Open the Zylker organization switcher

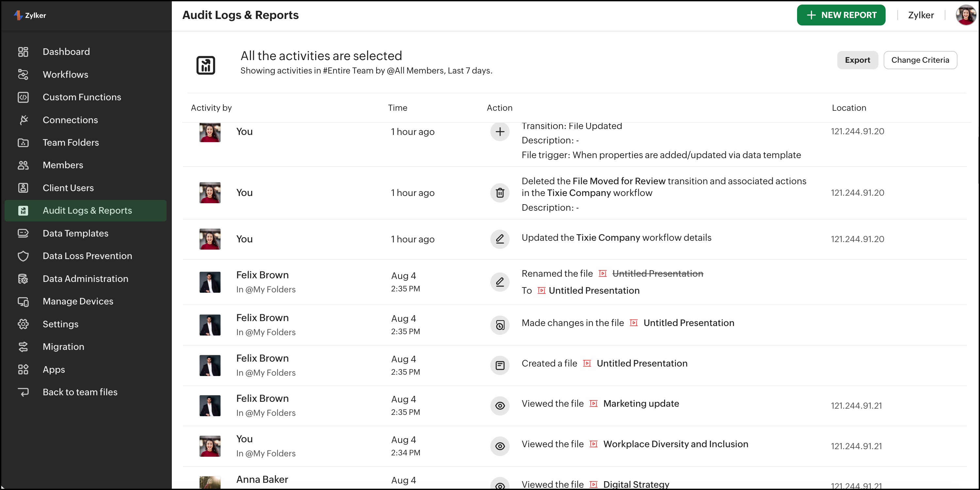(921, 15)
